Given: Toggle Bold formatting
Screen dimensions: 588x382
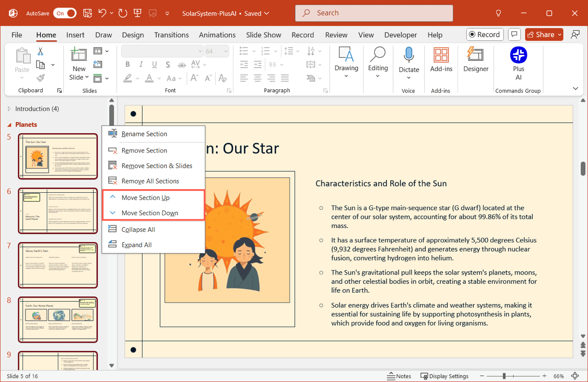Looking at the screenshot, I should click(127, 64).
